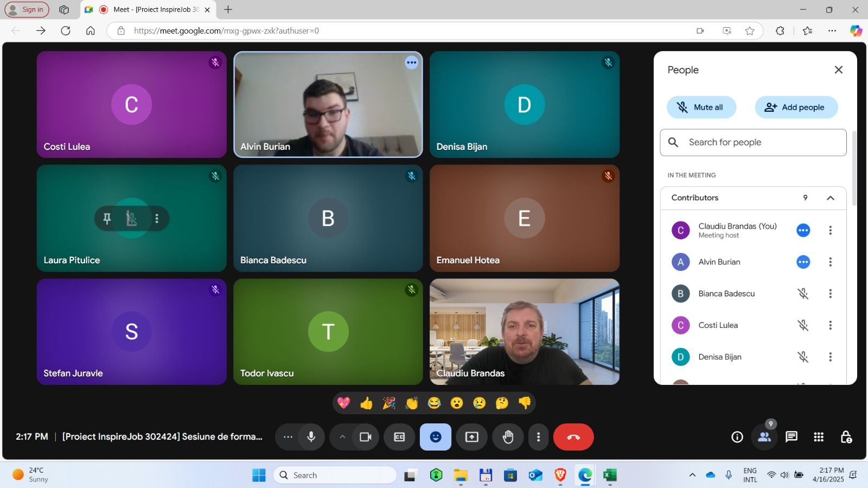
Task: Select Claudiu Brandas video tile
Action: [524, 332]
